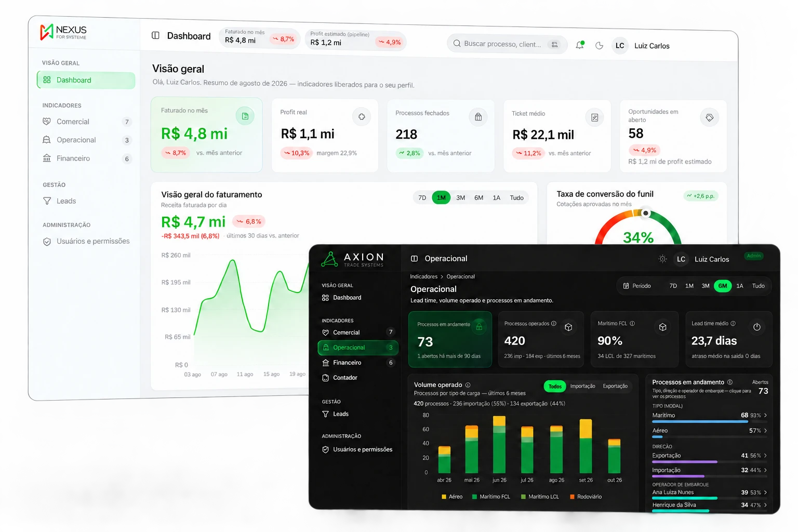Click the Lead time médio clock icon

click(756, 327)
